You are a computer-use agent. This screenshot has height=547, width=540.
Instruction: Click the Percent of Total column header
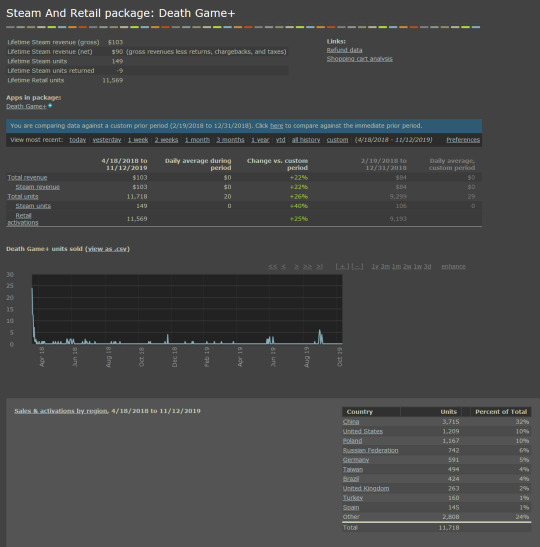click(x=501, y=412)
